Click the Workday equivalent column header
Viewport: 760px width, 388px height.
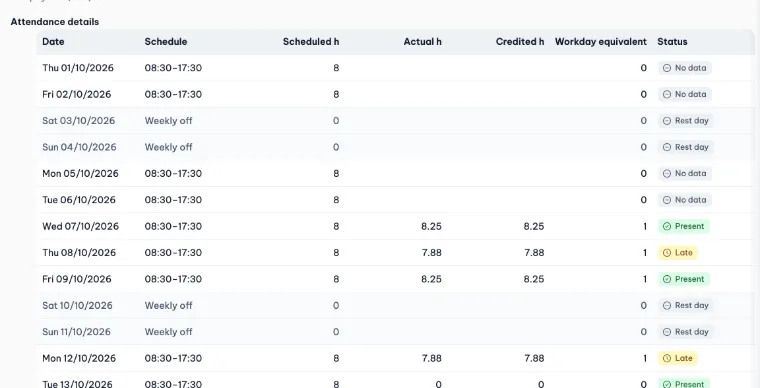tap(601, 42)
